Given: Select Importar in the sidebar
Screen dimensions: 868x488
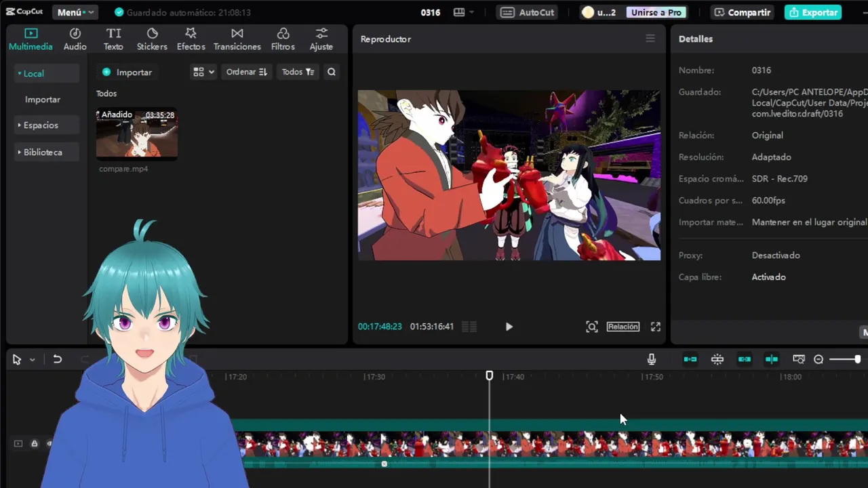Looking at the screenshot, I should 43,100.
